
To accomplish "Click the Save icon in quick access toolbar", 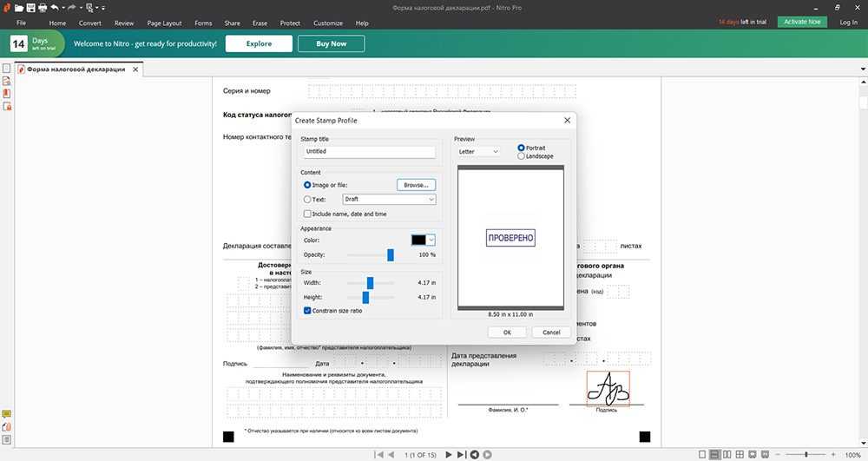I will 30,7.
